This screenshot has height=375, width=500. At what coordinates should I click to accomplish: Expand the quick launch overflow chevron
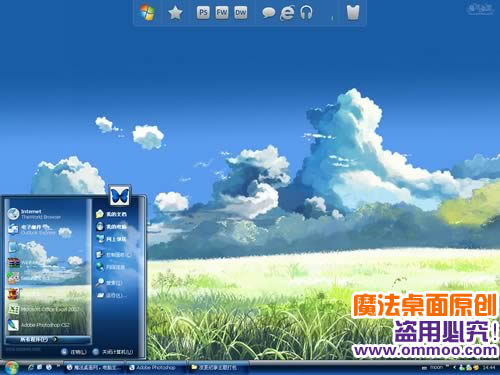[59, 366]
